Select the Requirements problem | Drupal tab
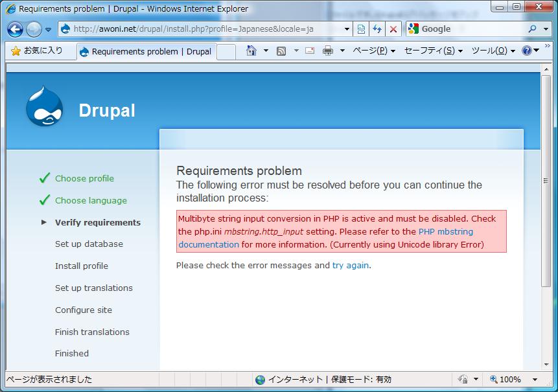 146,52
